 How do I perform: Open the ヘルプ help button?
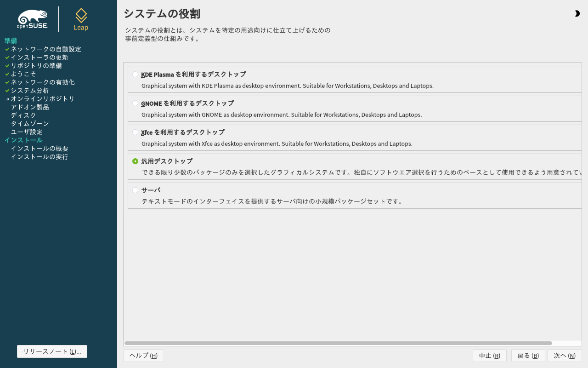tap(143, 356)
